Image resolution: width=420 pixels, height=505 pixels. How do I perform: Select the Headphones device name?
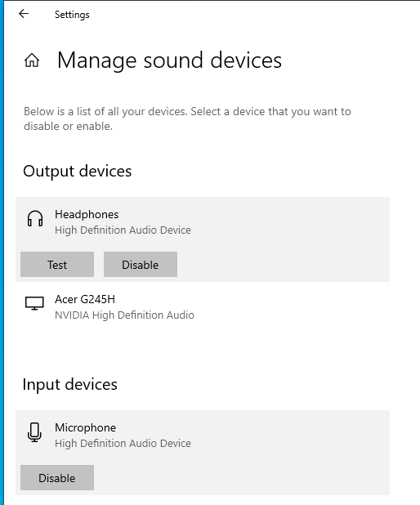87,214
